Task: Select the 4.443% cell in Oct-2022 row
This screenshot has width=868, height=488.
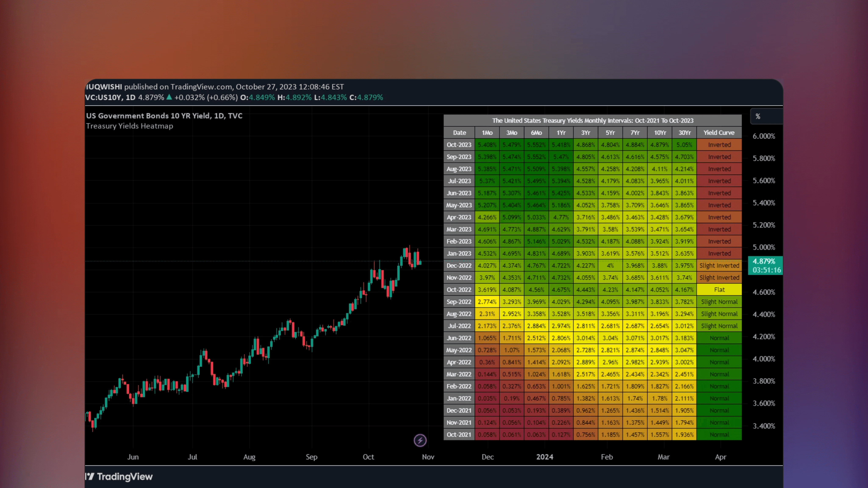Action: click(x=586, y=290)
